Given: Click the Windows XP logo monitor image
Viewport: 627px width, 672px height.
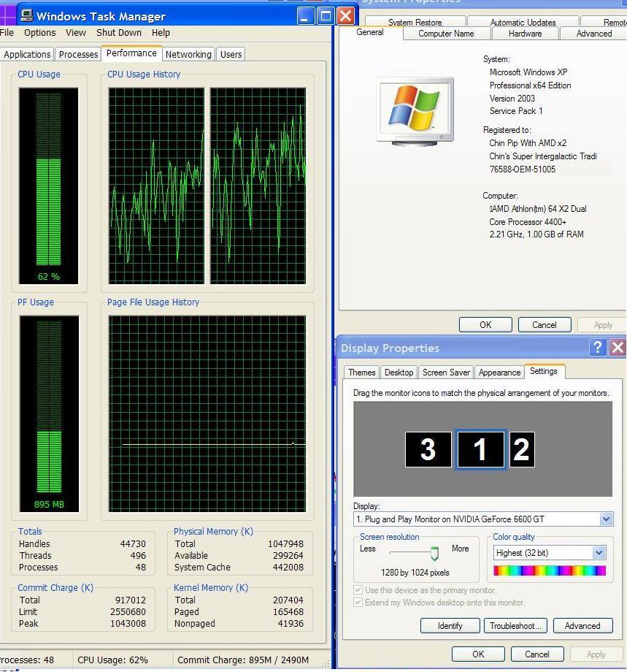Looking at the screenshot, I should click(x=415, y=112).
